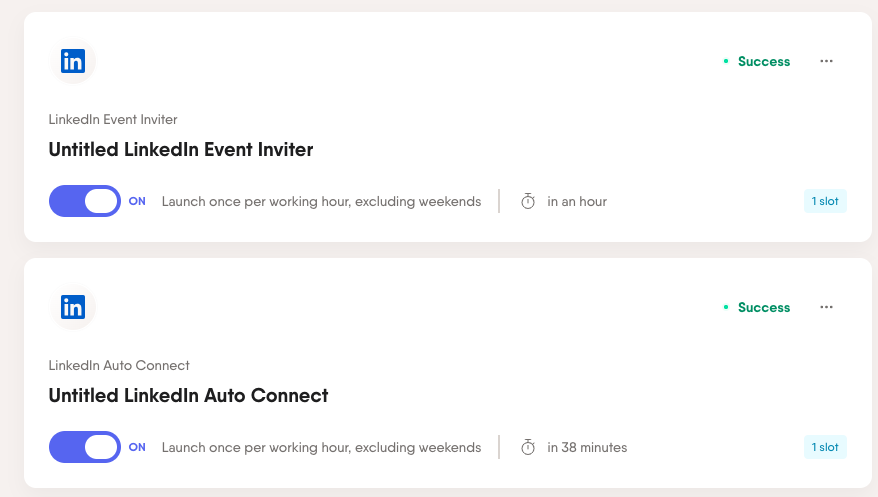This screenshot has width=878, height=497.
Task: Open "Untitled LinkedIn Auto Connect" title
Action: (x=188, y=396)
